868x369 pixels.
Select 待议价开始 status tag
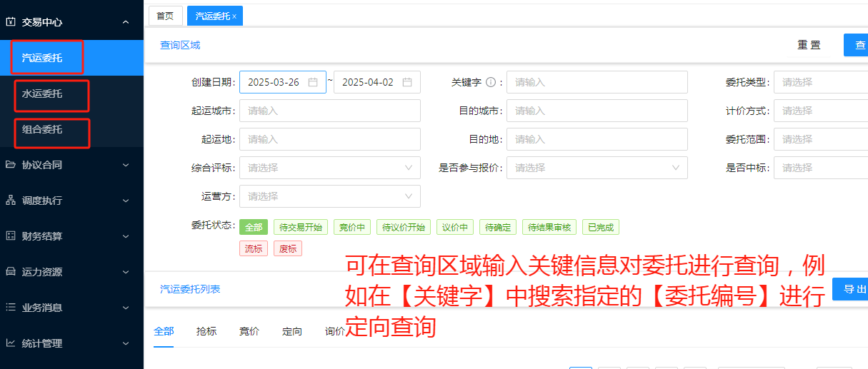(x=404, y=228)
